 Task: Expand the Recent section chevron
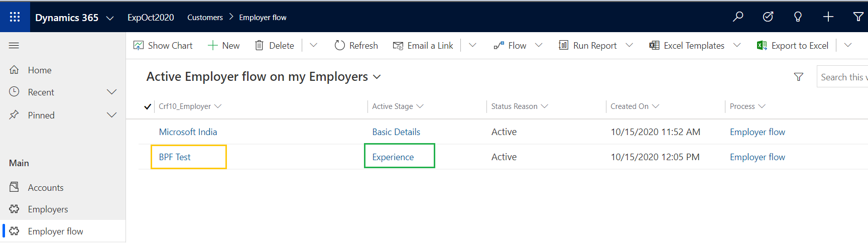click(111, 92)
